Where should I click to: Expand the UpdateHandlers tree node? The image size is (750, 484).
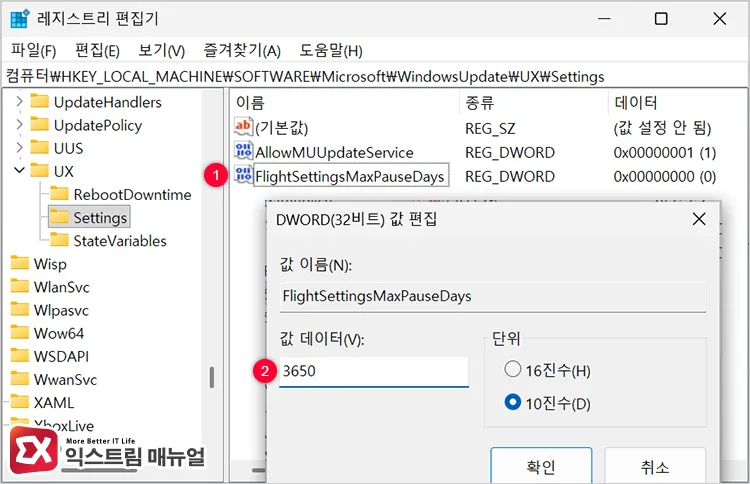tap(19, 101)
